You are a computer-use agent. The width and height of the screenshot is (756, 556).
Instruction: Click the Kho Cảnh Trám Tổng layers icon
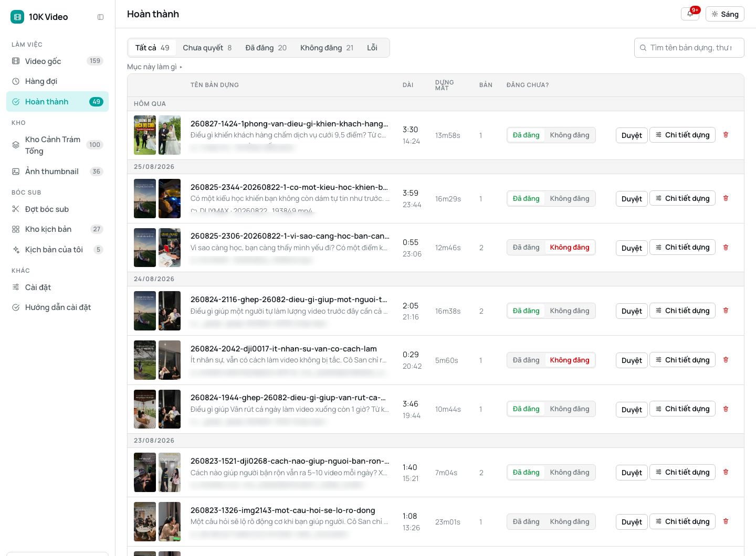click(x=16, y=145)
